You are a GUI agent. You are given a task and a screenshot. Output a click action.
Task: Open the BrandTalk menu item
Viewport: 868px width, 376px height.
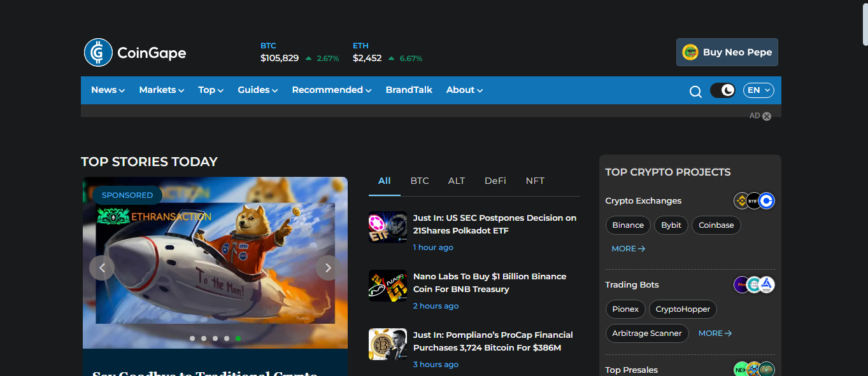click(409, 90)
